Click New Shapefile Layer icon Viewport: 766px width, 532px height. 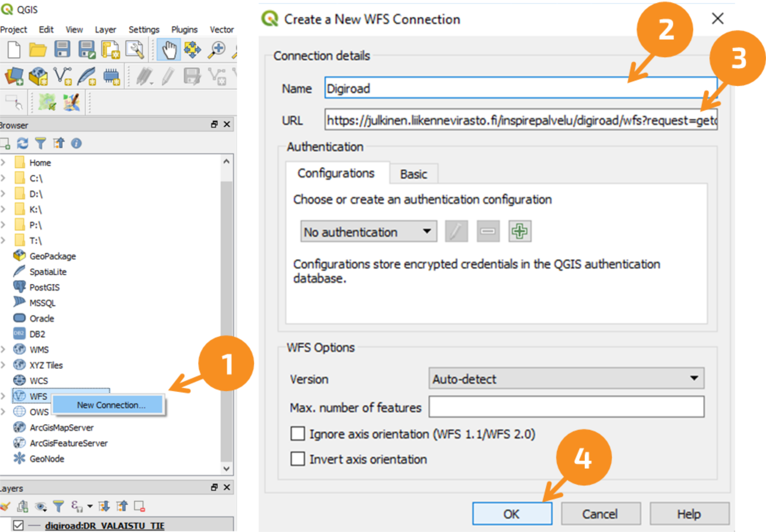63,76
